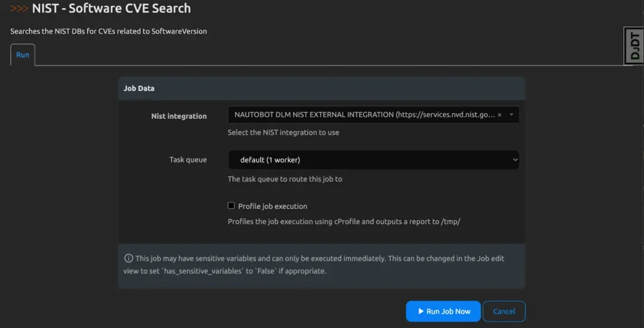Click the cProfile help text
This screenshot has width=644, height=328.
pos(344,222)
